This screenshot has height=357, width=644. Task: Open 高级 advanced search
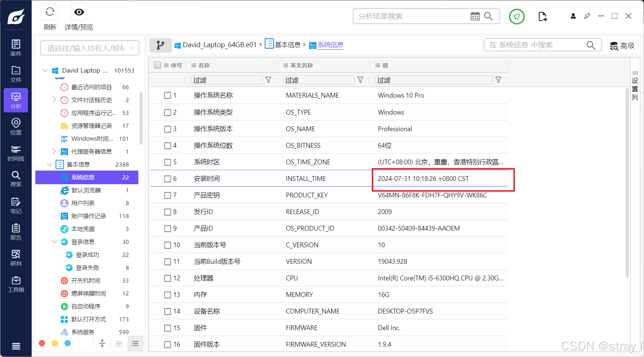point(622,46)
